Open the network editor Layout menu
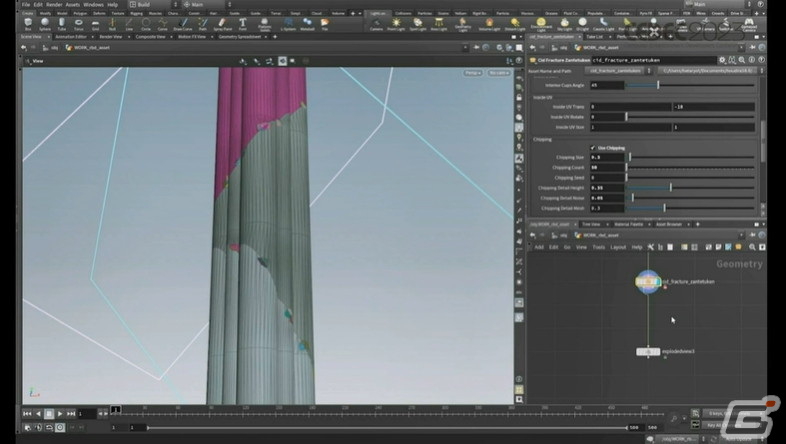786x444 pixels. point(618,247)
